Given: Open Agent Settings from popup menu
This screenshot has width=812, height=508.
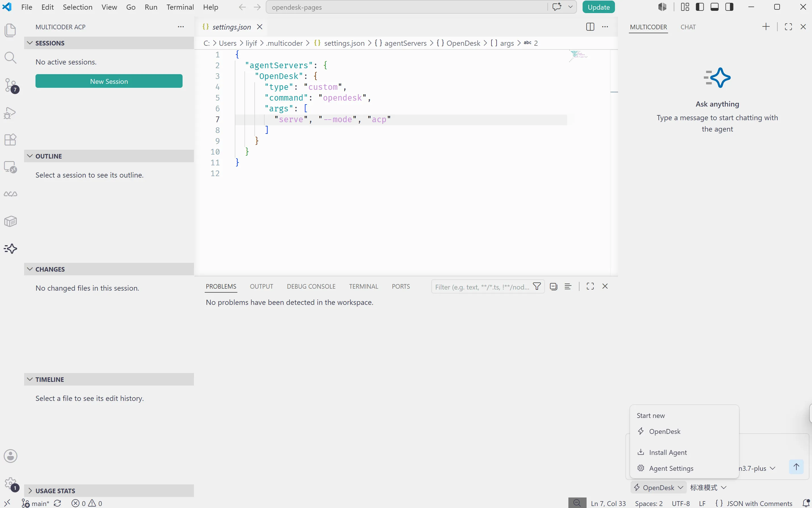Looking at the screenshot, I should point(685,468).
